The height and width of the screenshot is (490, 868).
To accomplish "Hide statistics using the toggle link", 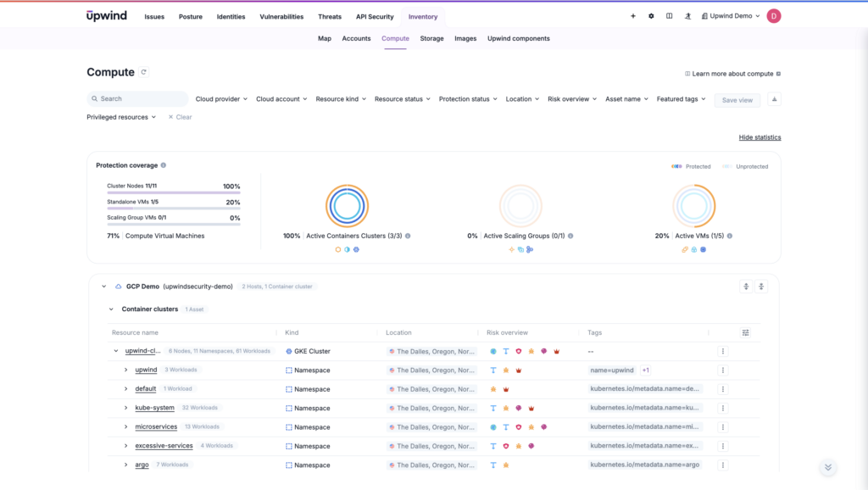I will tap(760, 136).
